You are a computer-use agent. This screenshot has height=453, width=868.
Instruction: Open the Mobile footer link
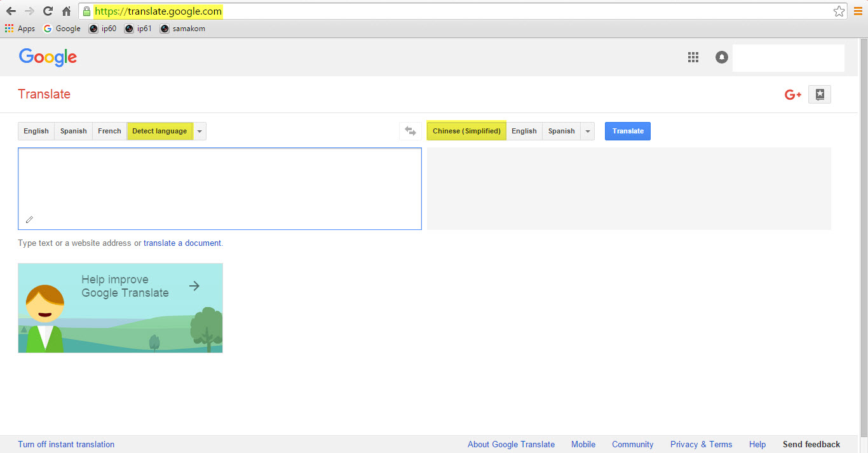(x=583, y=444)
